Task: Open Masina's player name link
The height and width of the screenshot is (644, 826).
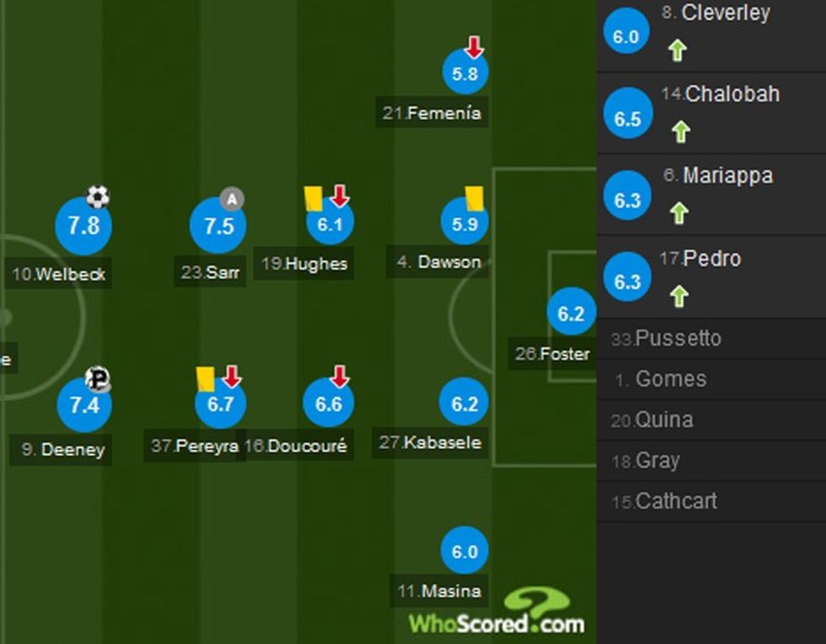Action: (x=439, y=591)
